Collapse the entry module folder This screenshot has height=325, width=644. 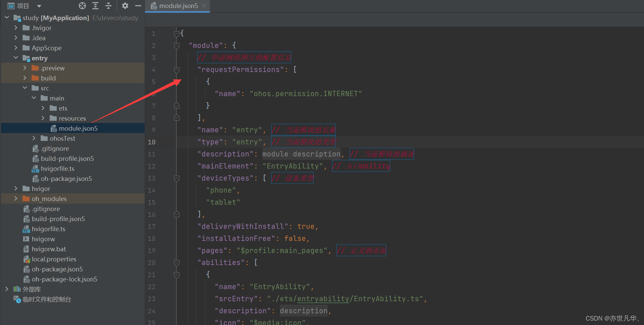click(x=16, y=58)
